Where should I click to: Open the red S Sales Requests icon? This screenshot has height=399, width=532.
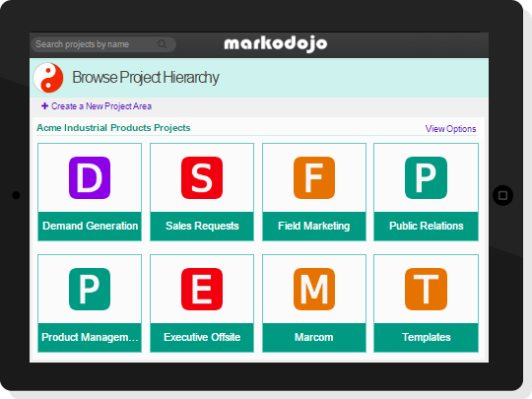[x=202, y=177]
